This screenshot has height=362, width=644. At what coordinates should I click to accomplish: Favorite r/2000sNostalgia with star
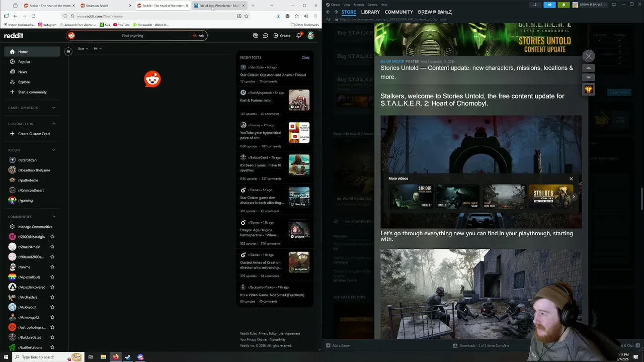(x=52, y=237)
